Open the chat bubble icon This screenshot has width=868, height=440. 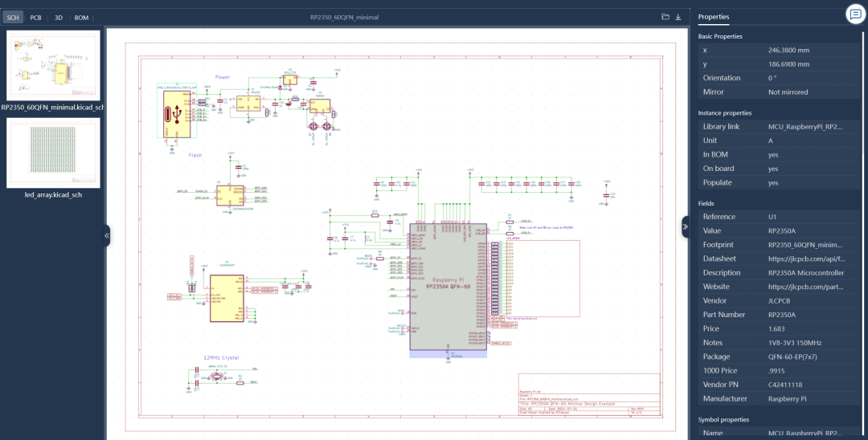tap(854, 14)
